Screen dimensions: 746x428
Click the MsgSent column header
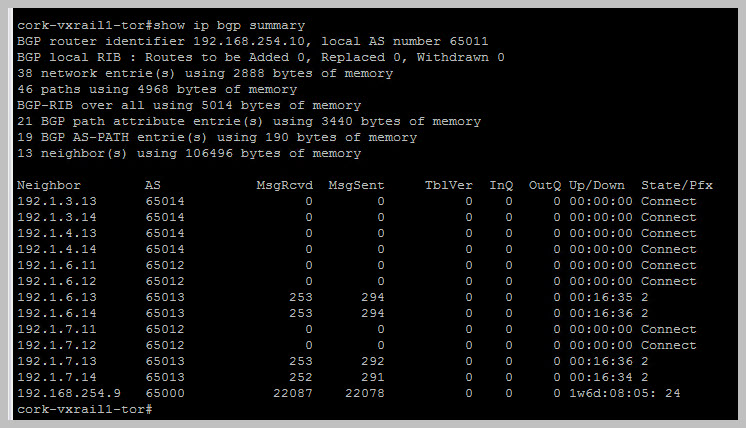356,185
